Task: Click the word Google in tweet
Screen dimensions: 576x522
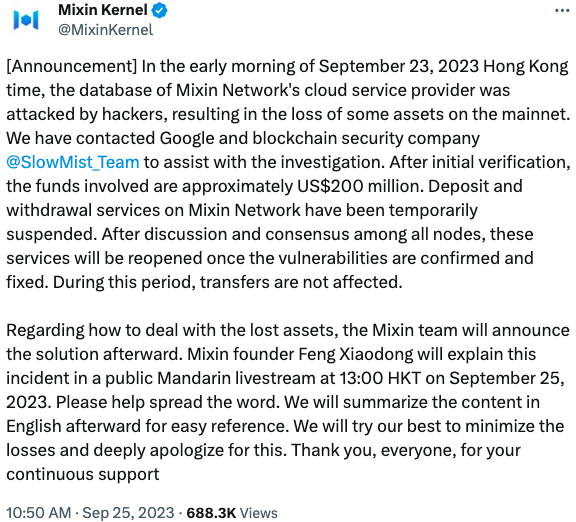Action: pyautogui.click(x=187, y=138)
